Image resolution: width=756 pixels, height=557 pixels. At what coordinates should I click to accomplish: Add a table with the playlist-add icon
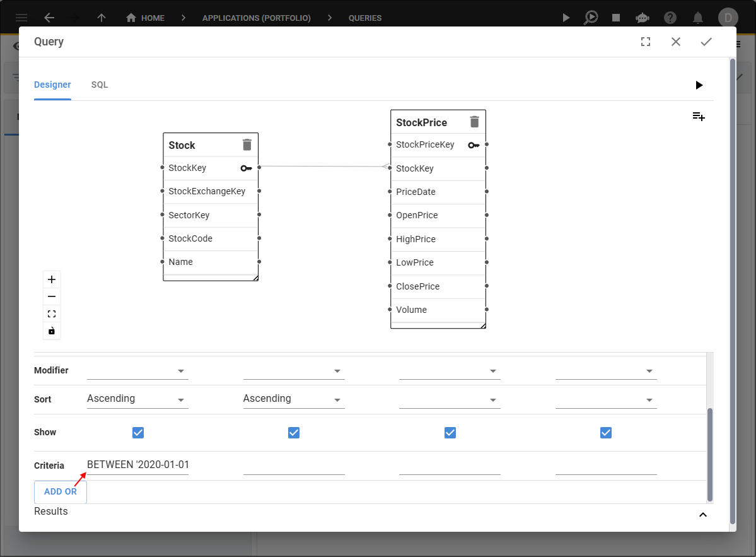click(x=699, y=116)
